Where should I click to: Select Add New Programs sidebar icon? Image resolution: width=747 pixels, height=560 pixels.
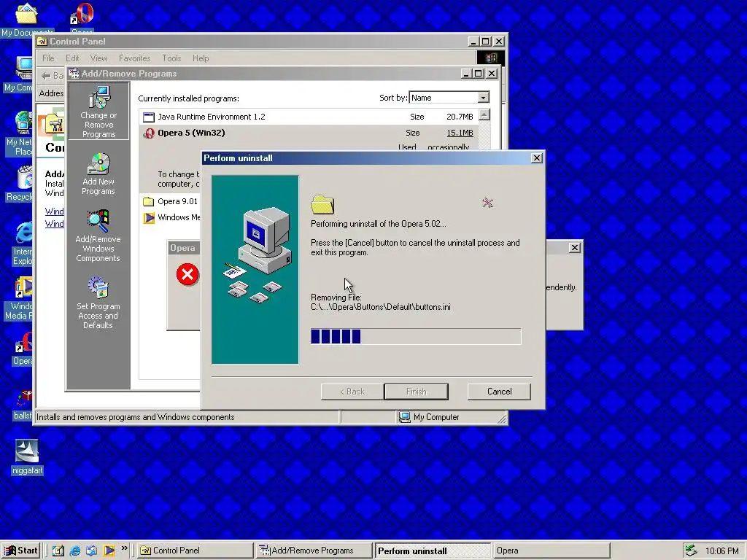pyautogui.click(x=98, y=174)
